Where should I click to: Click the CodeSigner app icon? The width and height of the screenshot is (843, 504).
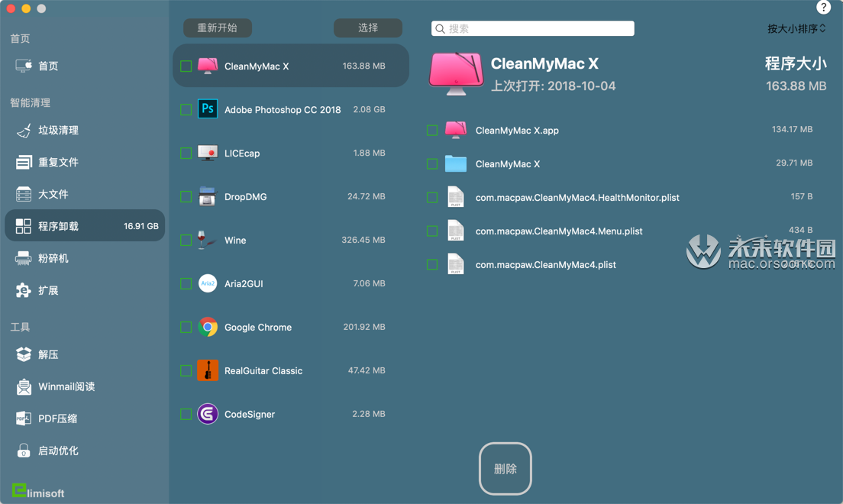coord(208,414)
